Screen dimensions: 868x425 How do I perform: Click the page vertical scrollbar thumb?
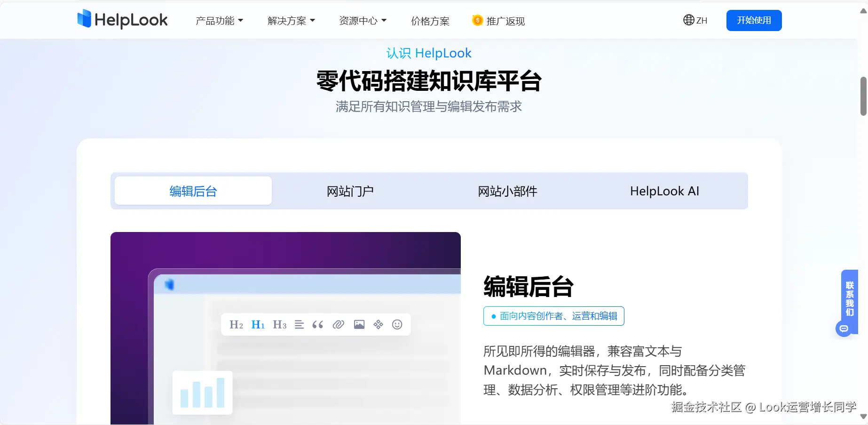863,96
